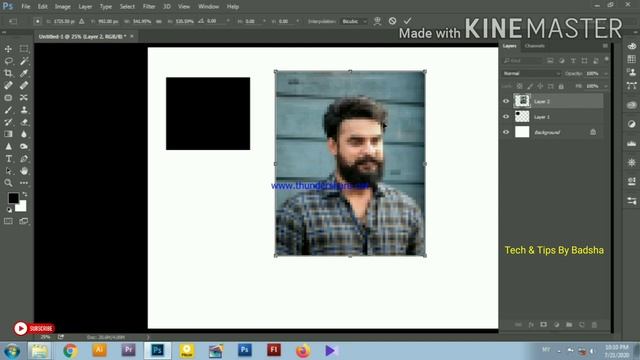640x360 pixels.
Task: Select the Magic Wand tool
Action: (x=24, y=61)
